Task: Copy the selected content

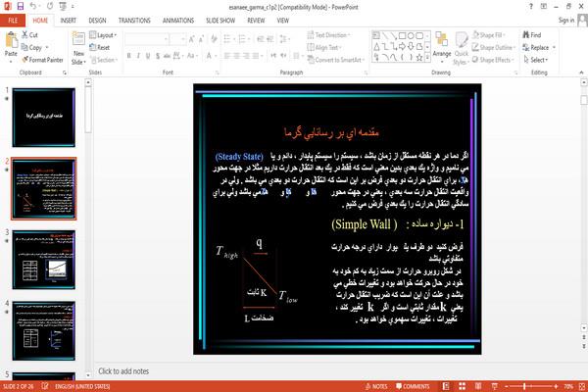Action: pyautogui.click(x=31, y=47)
